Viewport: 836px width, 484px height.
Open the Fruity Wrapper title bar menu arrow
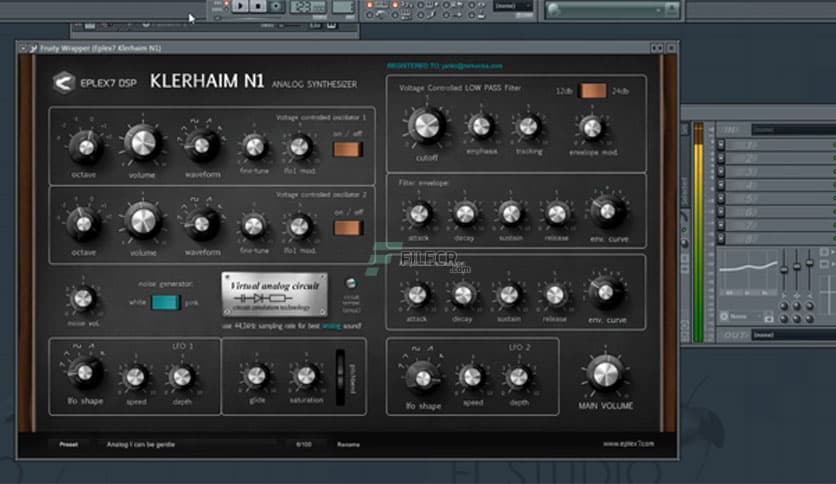(x=23, y=49)
